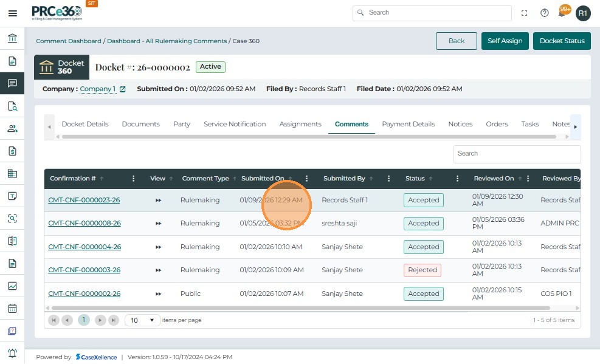Open the hamburger navigation menu
The width and height of the screenshot is (600, 364).
coord(12,13)
